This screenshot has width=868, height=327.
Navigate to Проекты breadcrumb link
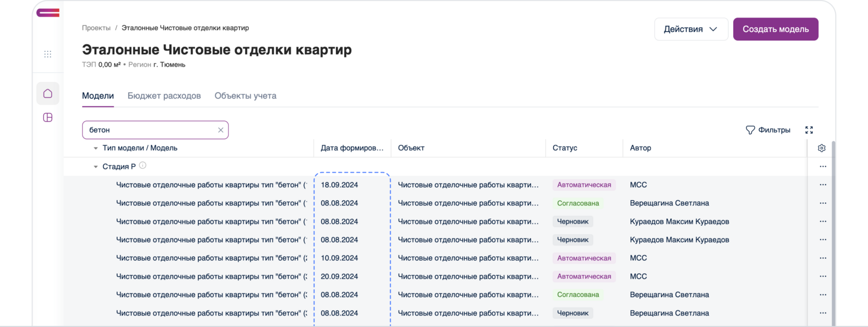click(x=96, y=28)
